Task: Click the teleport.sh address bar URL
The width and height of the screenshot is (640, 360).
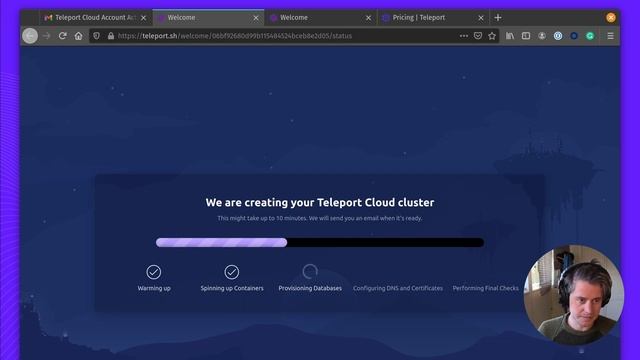Action: [235, 36]
